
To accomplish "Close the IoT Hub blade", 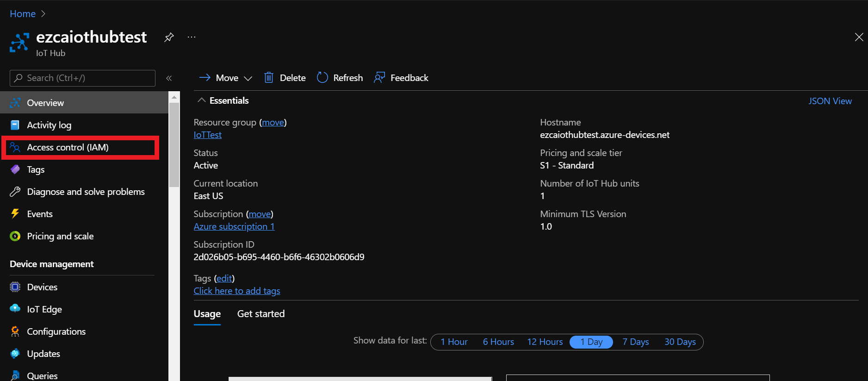I will click(x=859, y=37).
